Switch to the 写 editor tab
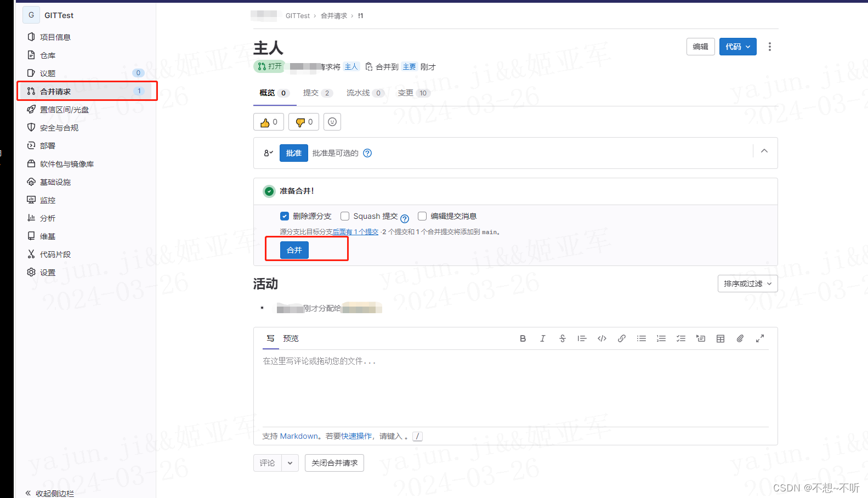The width and height of the screenshot is (868, 498). click(270, 338)
